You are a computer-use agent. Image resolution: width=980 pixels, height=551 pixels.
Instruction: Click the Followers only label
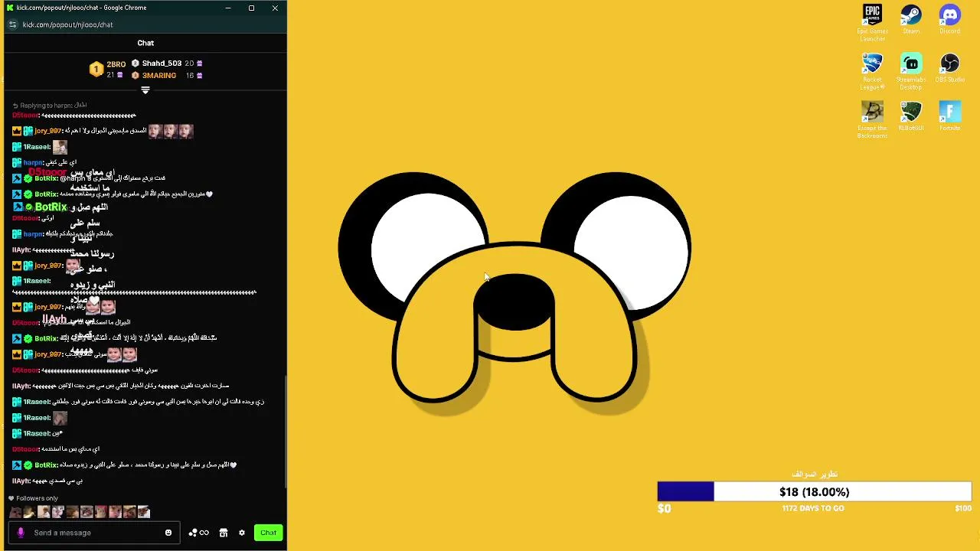pyautogui.click(x=37, y=498)
